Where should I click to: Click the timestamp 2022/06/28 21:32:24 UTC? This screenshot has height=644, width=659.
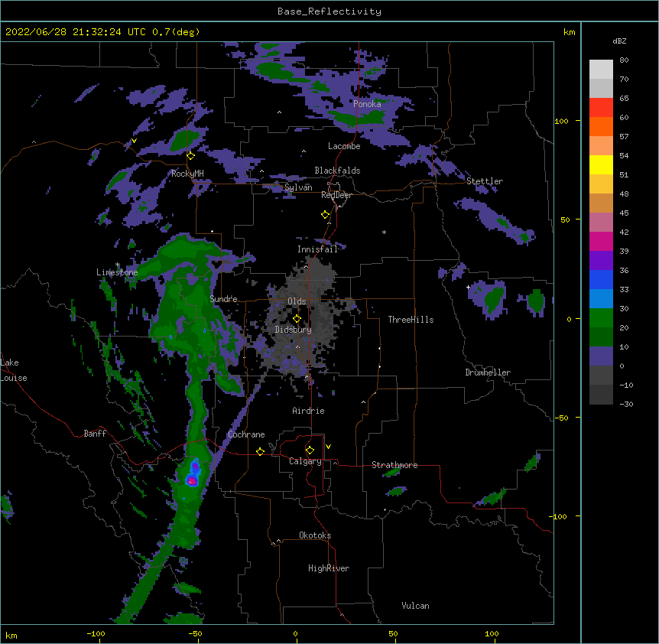click(76, 32)
